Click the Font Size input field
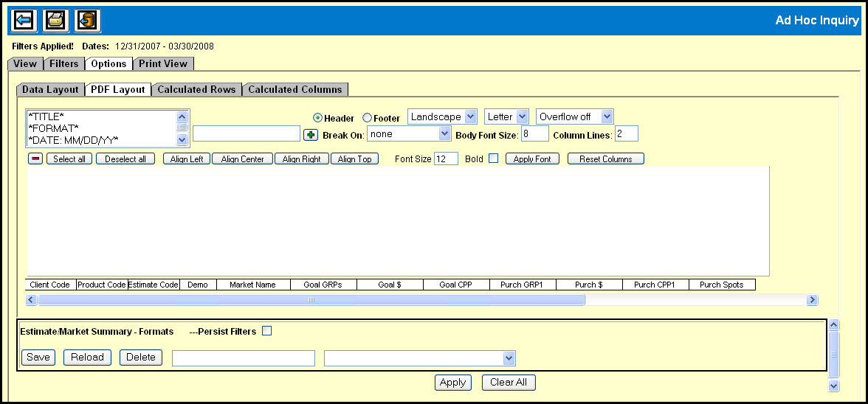The image size is (868, 404). click(446, 159)
